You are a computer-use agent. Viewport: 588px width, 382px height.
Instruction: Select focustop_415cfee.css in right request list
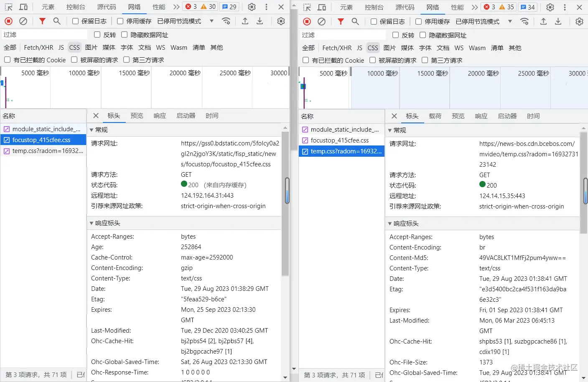coord(342,140)
